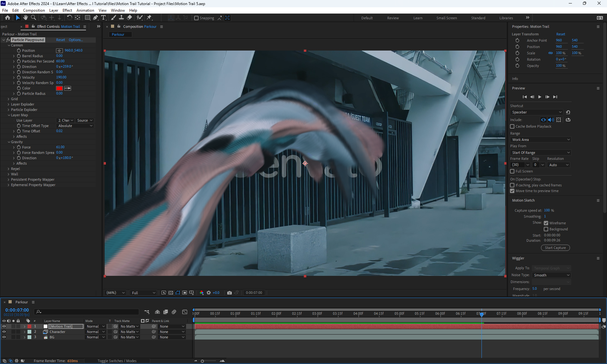Click Reset for Particle Playground effect

[x=60, y=40]
